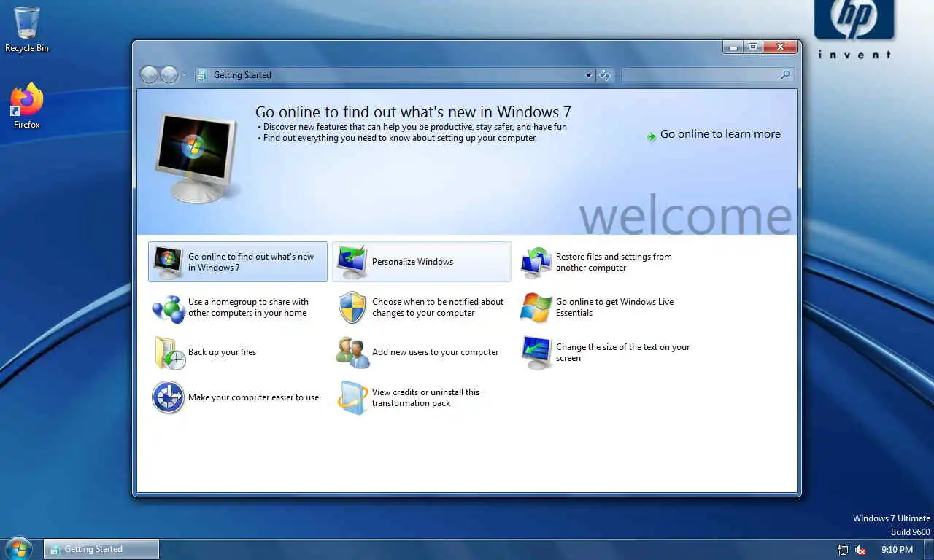Screen dimensions: 934x560
Task: Launch the Firefox desktop shortcut
Action: point(27,106)
